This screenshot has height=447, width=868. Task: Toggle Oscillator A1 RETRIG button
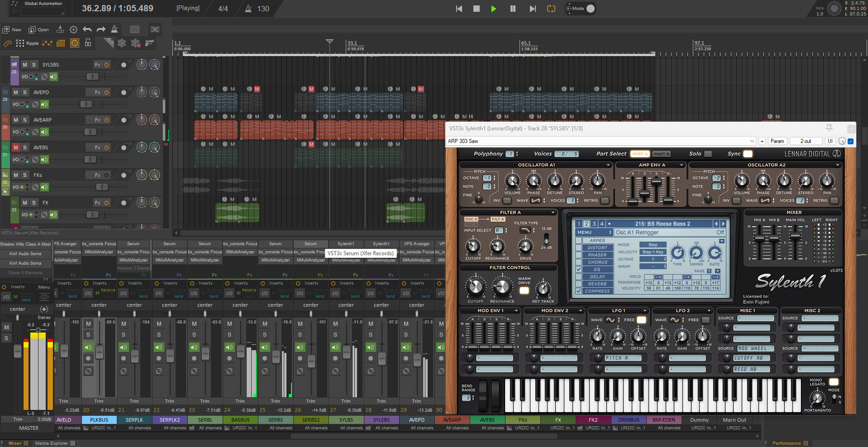click(605, 200)
